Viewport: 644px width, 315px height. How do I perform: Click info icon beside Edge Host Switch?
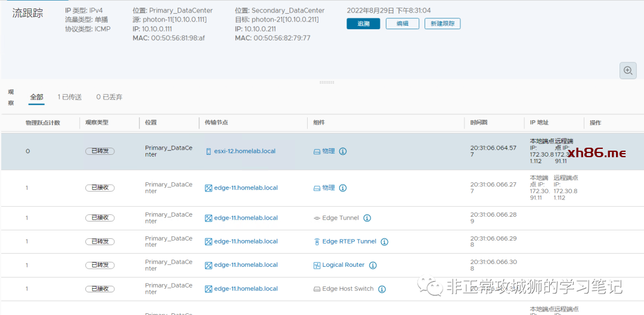[382, 289]
